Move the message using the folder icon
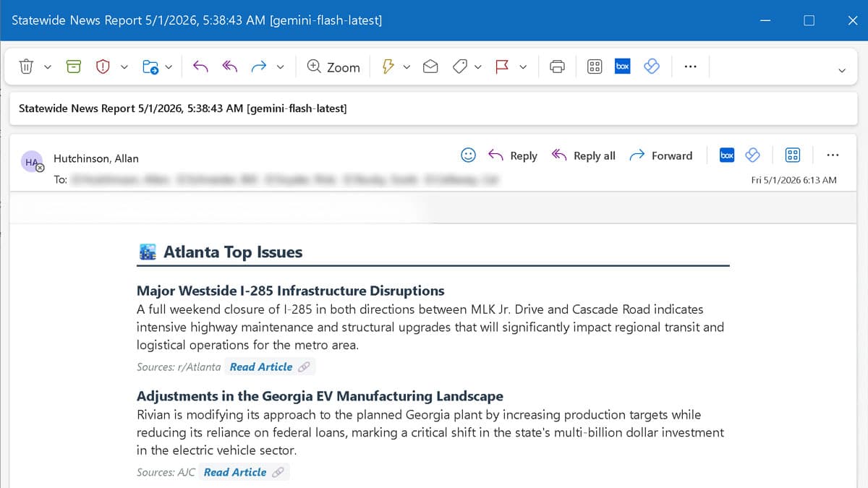 click(150, 67)
